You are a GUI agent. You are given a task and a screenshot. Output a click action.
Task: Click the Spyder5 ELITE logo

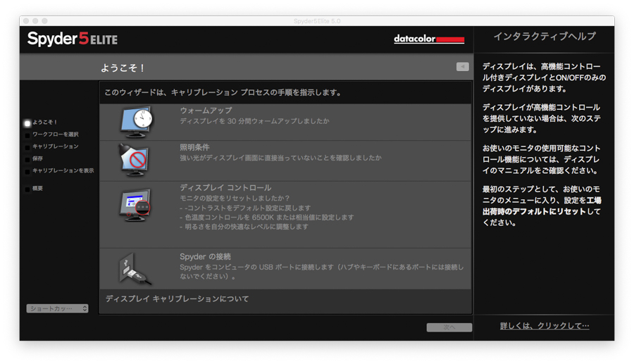coord(73,39)
